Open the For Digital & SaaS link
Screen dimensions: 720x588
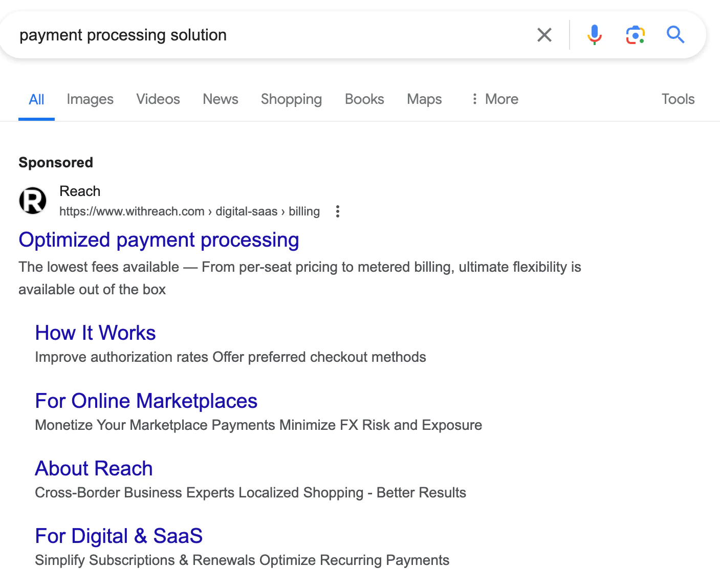coord(119,536)
